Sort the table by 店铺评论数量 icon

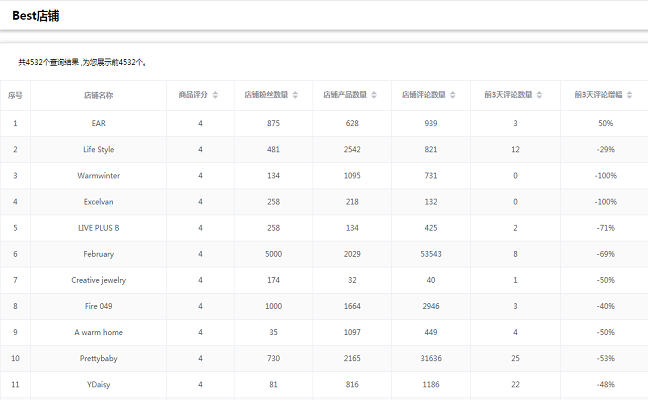click(453, 95)
